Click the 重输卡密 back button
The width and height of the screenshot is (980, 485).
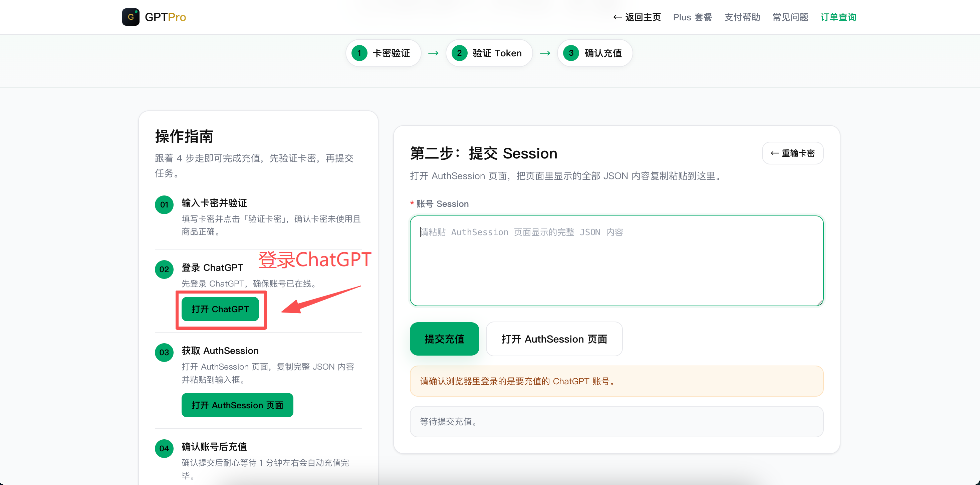[793, 153]
